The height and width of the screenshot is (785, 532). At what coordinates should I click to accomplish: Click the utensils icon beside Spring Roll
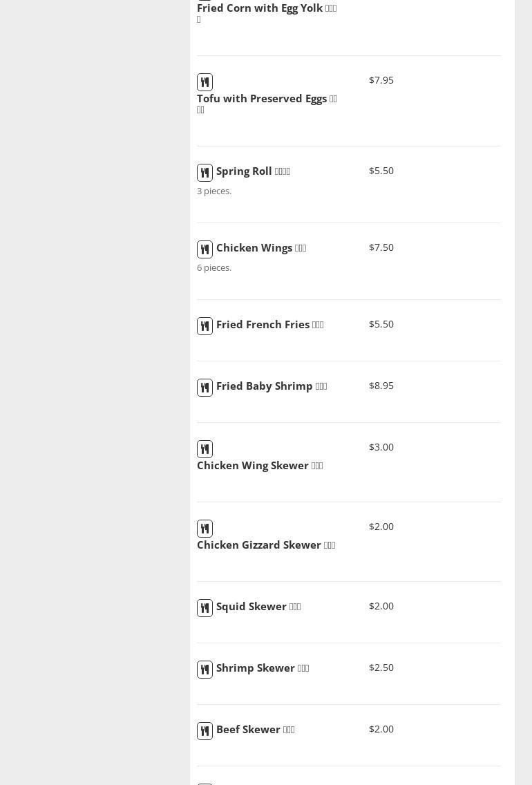coord(205,173)
